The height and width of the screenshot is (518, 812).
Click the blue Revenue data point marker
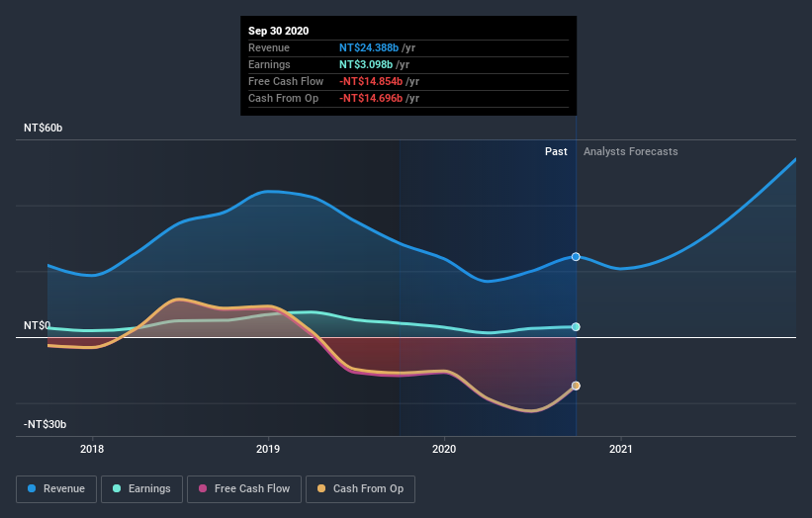click(x=576, y=257)
